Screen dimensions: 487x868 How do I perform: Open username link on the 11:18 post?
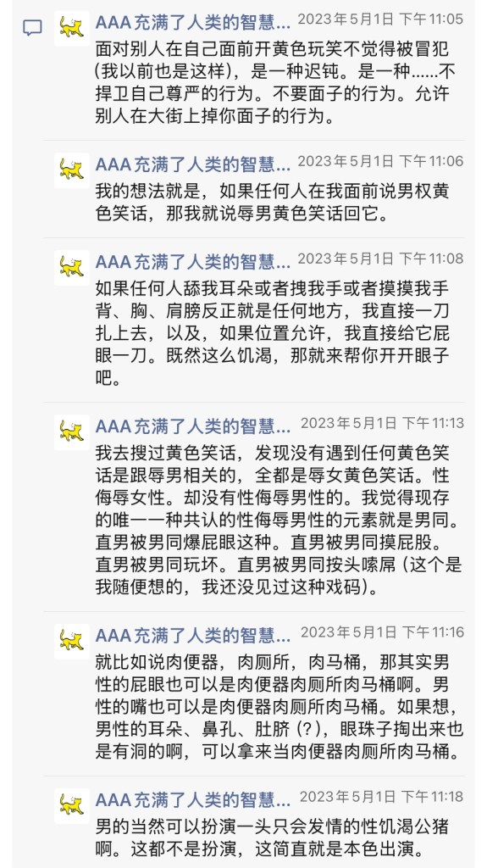(x=192, y=800)
